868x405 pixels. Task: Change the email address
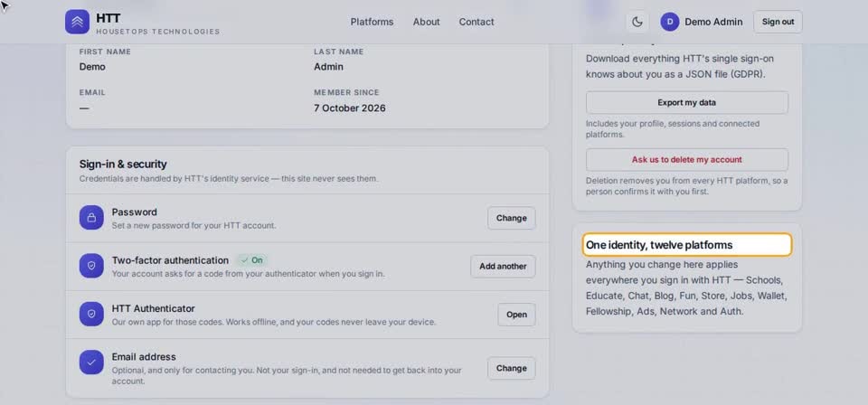[x=512, y=368]
